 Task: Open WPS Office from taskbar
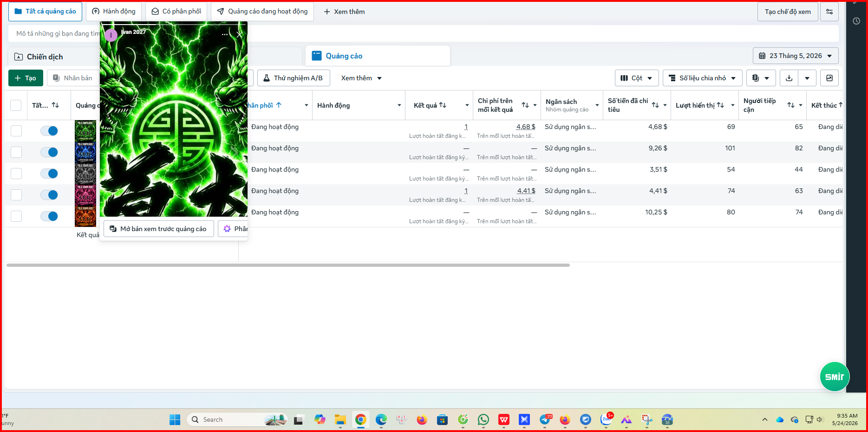pos(504,419)
